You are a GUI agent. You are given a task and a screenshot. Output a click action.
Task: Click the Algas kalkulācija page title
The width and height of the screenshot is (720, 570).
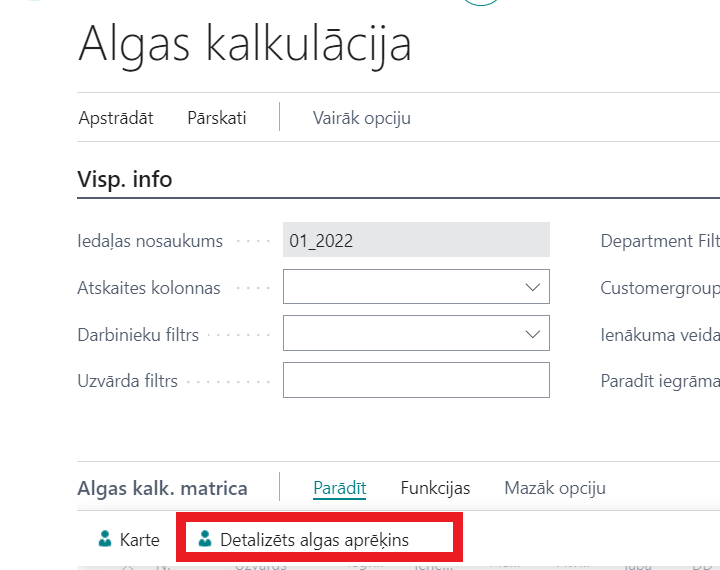[x=245, y=44]
